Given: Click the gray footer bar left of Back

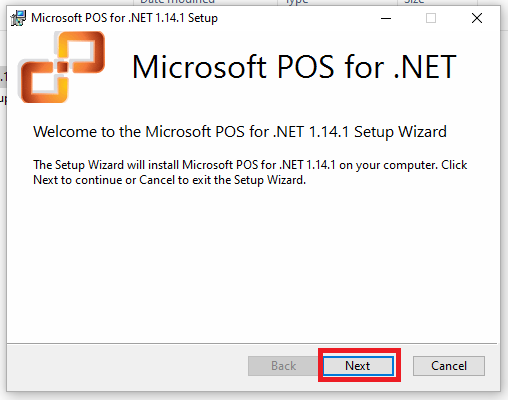Looking at the screenshot, I should coord(127,367).
